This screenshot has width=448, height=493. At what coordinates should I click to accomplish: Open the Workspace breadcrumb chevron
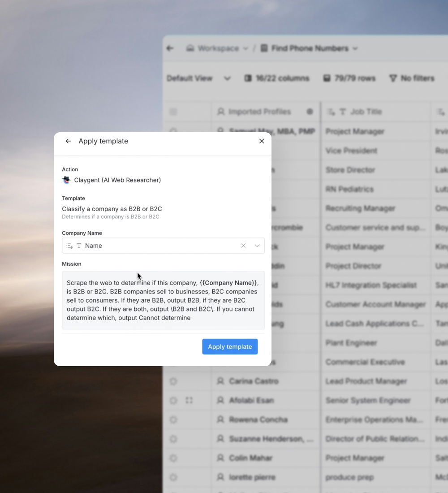point(245,48)
